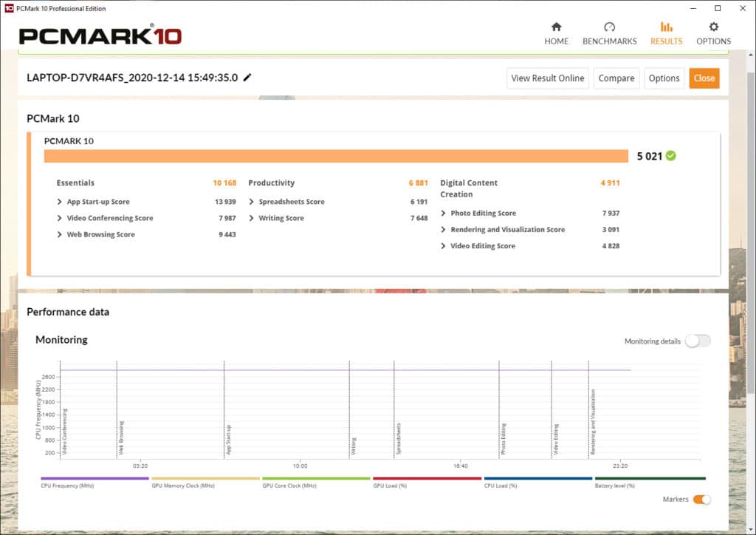
Task: Click the Home icon in the top navigation
Action: 556,27
